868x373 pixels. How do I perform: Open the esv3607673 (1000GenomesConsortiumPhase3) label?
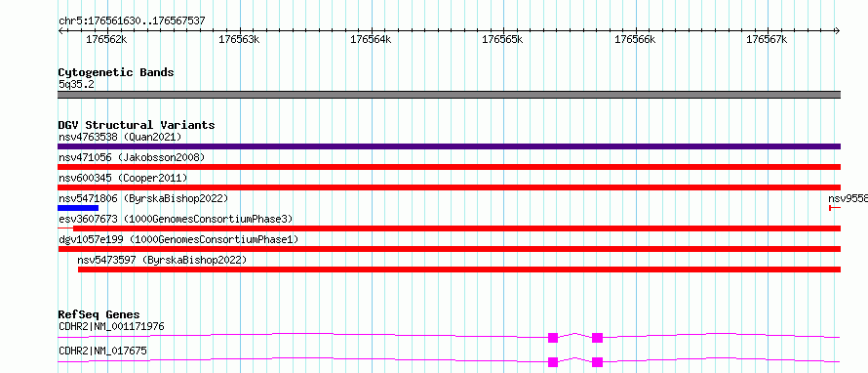(176, 219)
